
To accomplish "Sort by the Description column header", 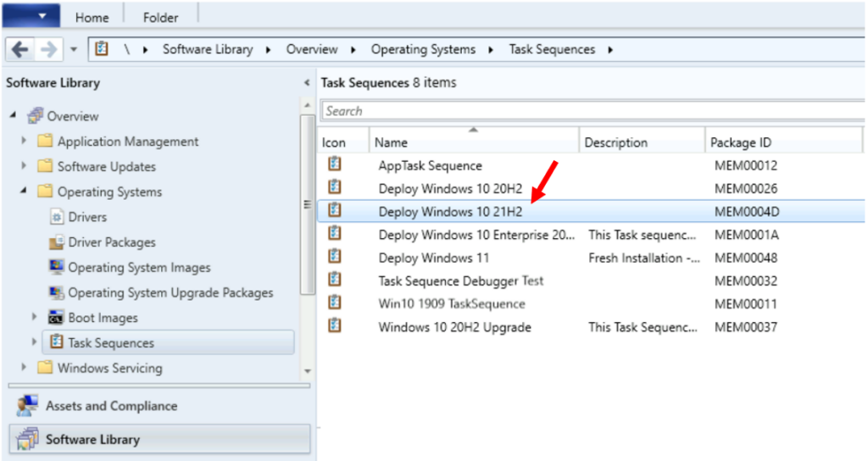I will 643,142.
